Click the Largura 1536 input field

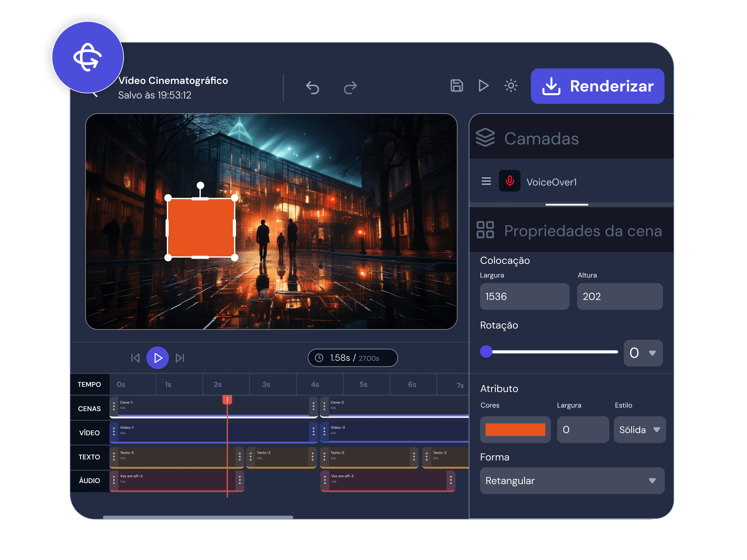[524, 296]
